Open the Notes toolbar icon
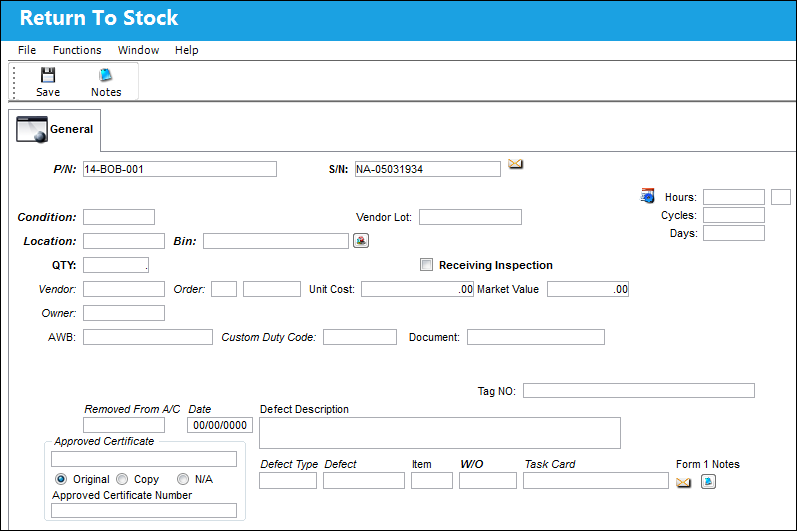The image size is (797, 531). coord(106,75)
